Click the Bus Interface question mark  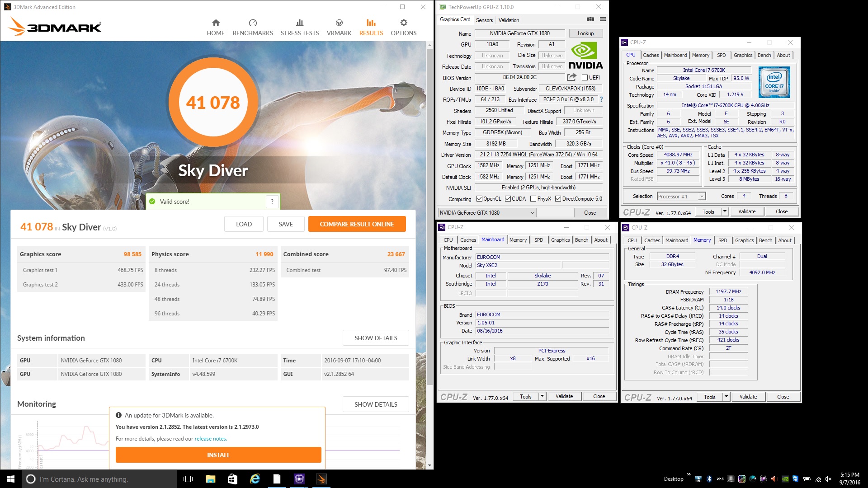pos(601,99)
